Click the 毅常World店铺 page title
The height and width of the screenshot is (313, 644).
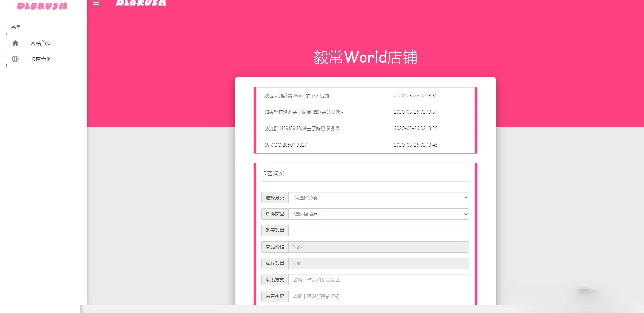pos(365,57)
